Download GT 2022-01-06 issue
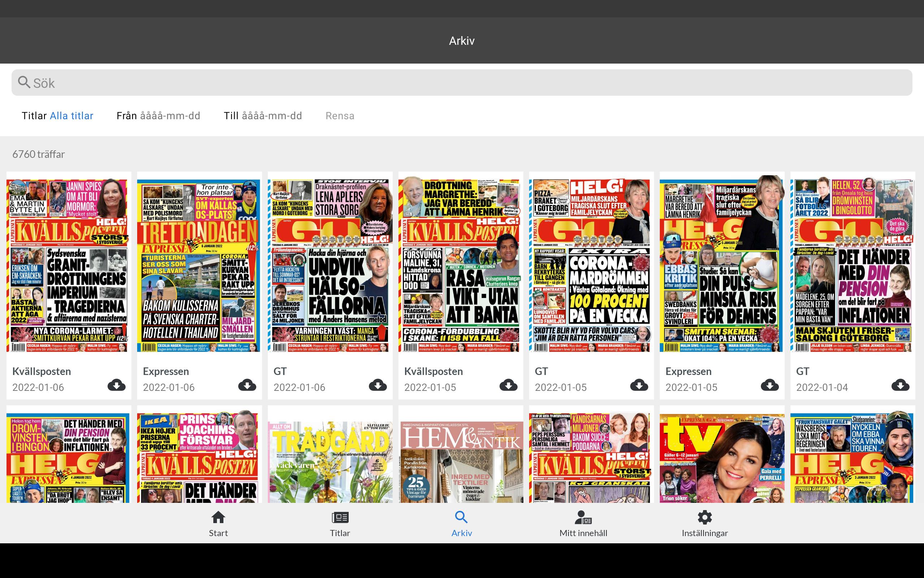Screen dimensions: 924x578 click(378, 385)
